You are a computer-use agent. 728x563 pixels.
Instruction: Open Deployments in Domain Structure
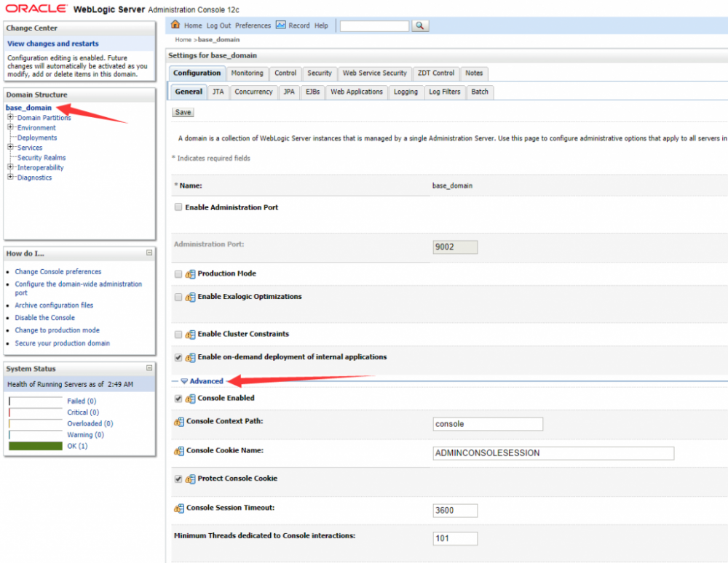[37, 137]
